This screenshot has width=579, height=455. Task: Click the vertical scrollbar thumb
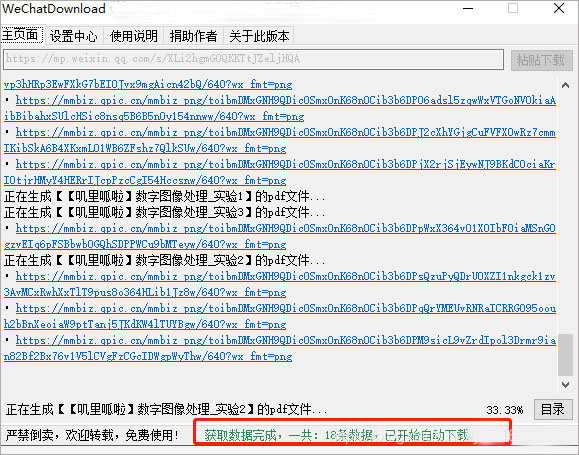[565, 355]
